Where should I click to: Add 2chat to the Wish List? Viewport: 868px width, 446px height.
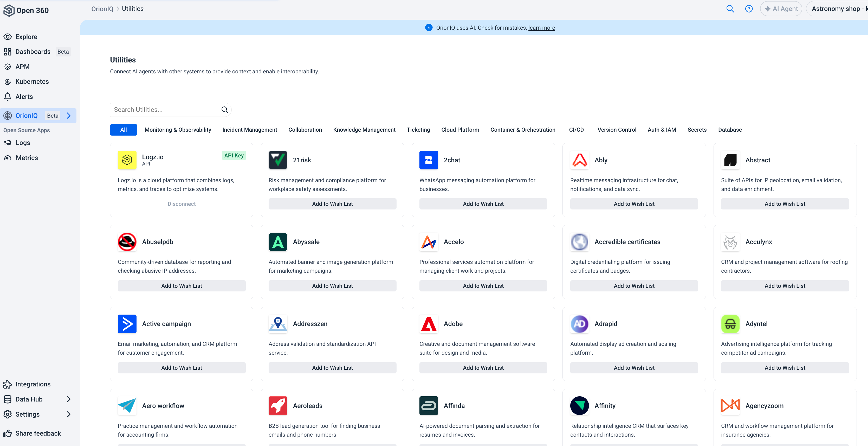tap(483, 204)
